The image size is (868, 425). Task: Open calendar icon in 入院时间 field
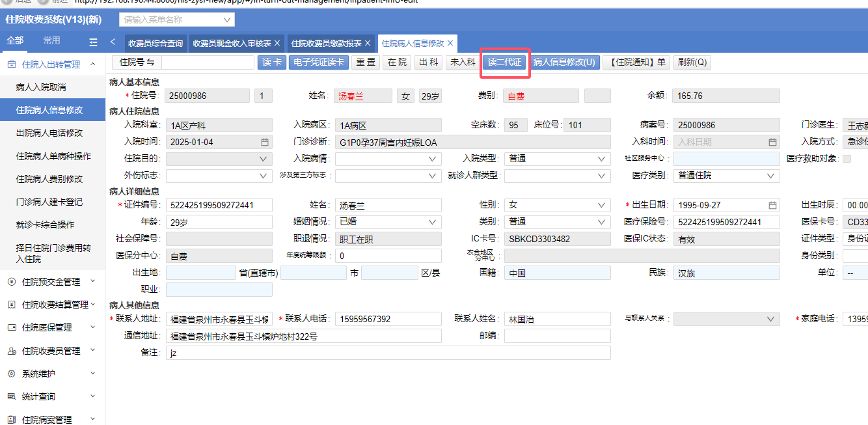[x=265, y=142]
